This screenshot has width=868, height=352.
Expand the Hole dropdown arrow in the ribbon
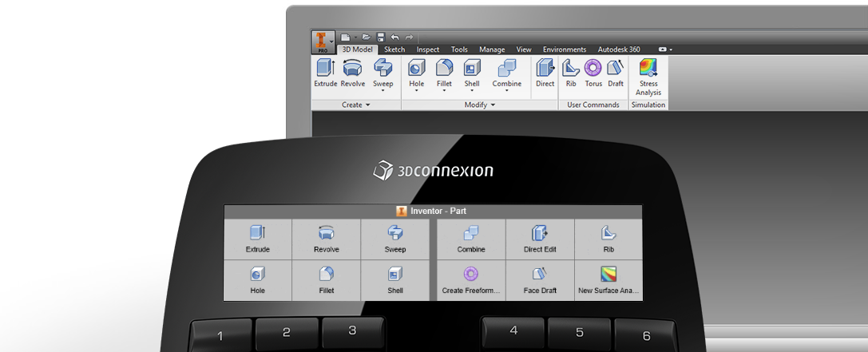coord(416,90)
